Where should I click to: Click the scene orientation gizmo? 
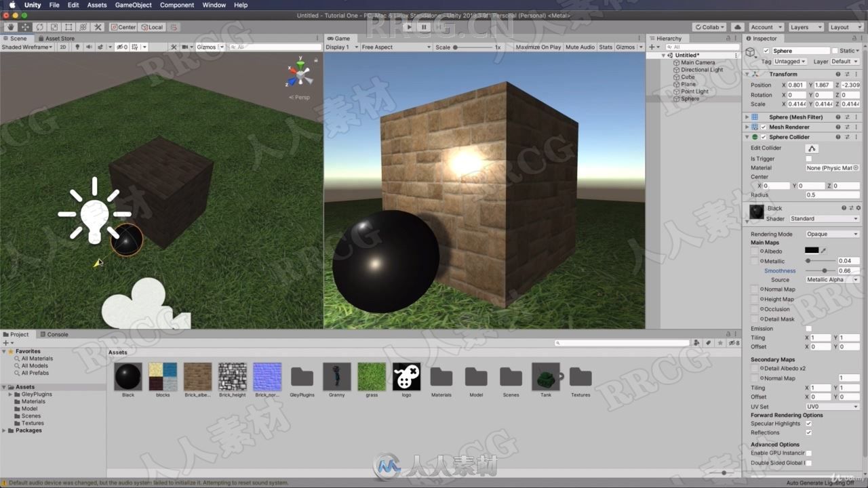coord(299,75)
